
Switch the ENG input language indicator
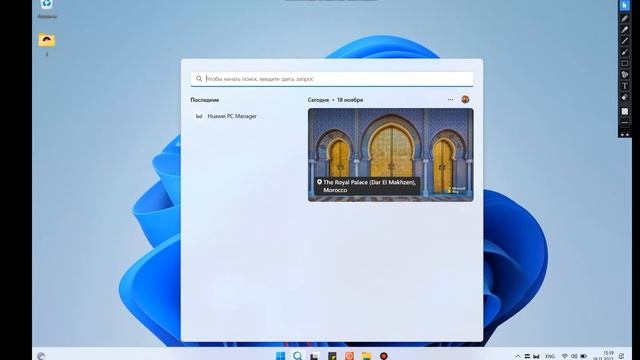550,356
